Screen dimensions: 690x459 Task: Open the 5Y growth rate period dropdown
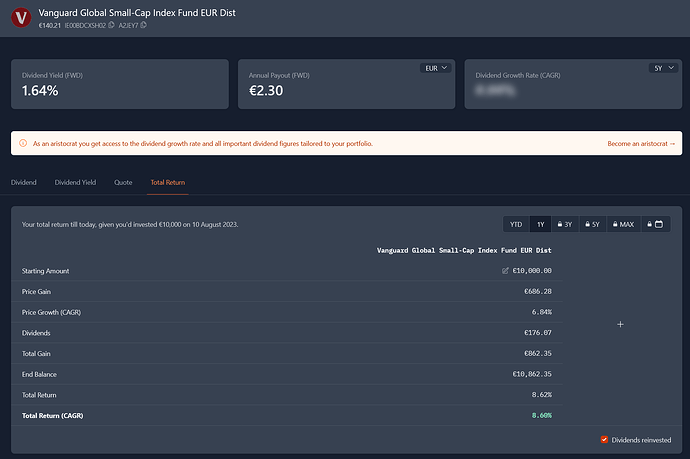(x=663, y=68)
